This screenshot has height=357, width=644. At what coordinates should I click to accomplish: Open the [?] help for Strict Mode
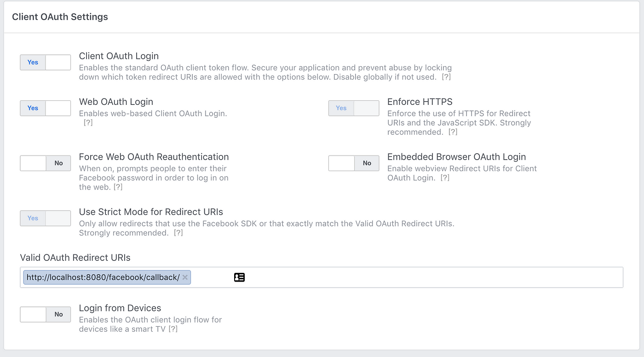click(178, 233)
